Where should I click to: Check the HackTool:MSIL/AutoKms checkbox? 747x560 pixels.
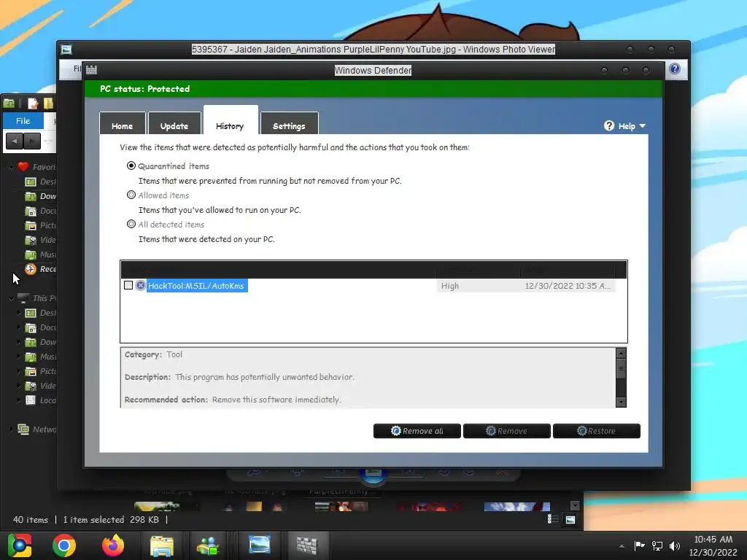pyautogui.click(x=128, y=285)
